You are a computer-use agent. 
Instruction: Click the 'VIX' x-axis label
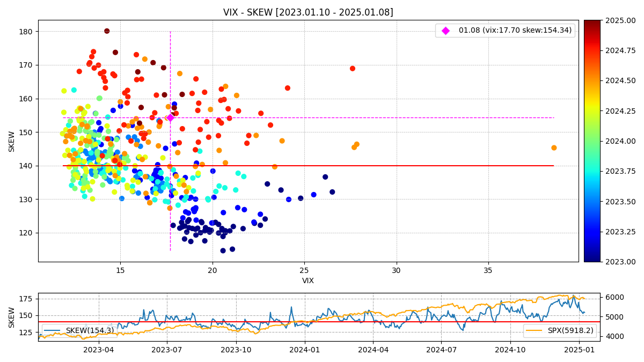pyautogui.click(x=308, y=281)
